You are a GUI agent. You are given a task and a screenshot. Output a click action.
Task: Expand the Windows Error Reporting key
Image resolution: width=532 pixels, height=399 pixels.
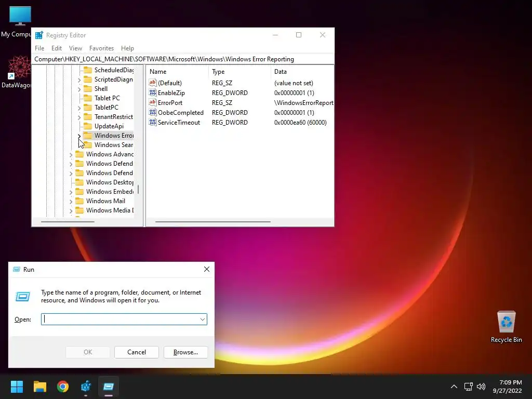pos(79,136)
